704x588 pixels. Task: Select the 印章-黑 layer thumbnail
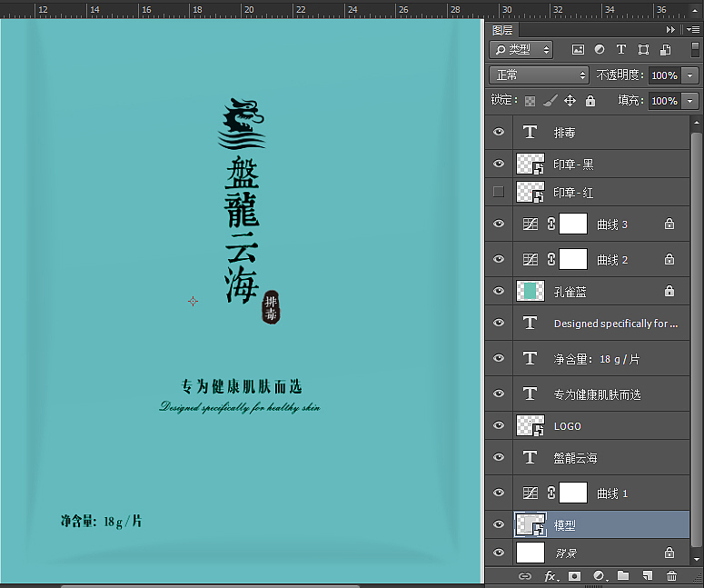530,164
